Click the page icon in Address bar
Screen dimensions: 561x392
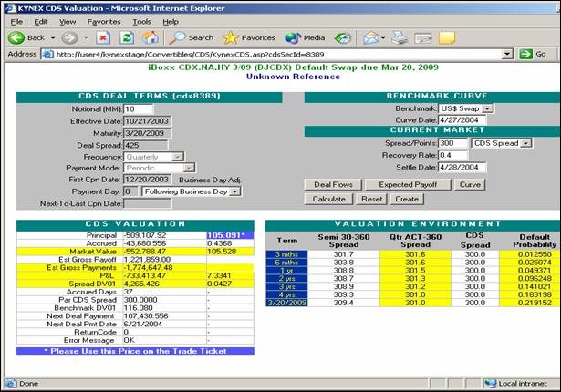[48, 55]
